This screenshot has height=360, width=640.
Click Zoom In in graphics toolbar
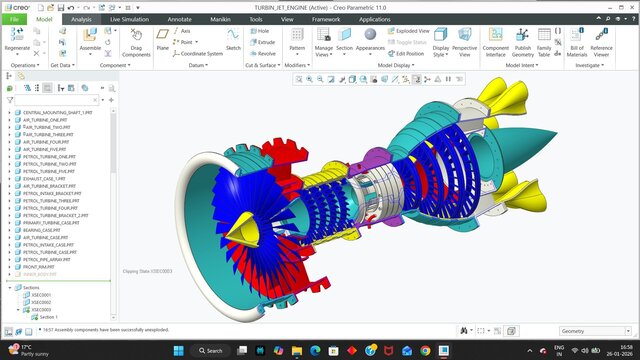[x=310, y=79]
